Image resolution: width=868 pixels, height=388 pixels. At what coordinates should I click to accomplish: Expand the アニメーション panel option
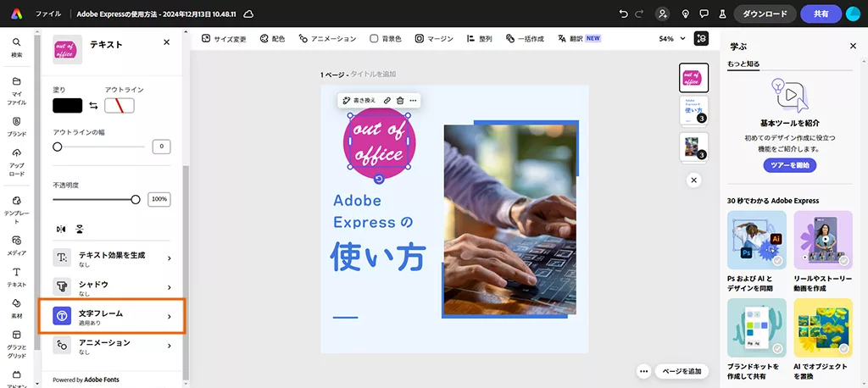[x=112, y=346]
